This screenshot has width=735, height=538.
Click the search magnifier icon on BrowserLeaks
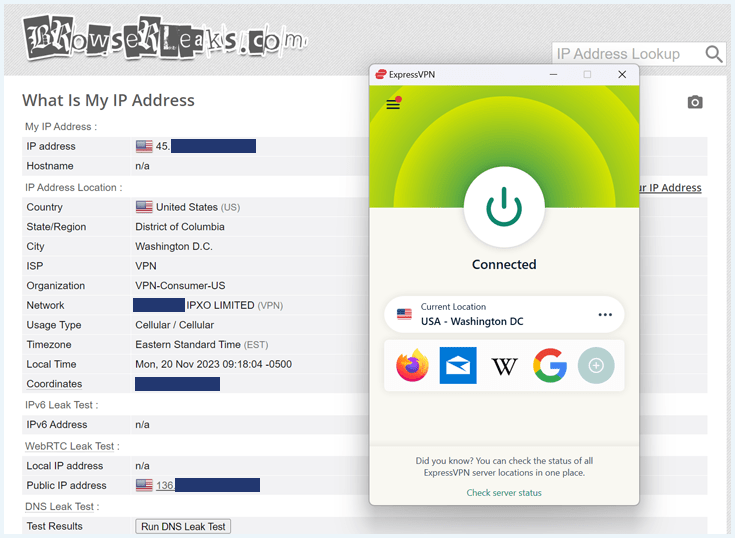click(713, 54)
